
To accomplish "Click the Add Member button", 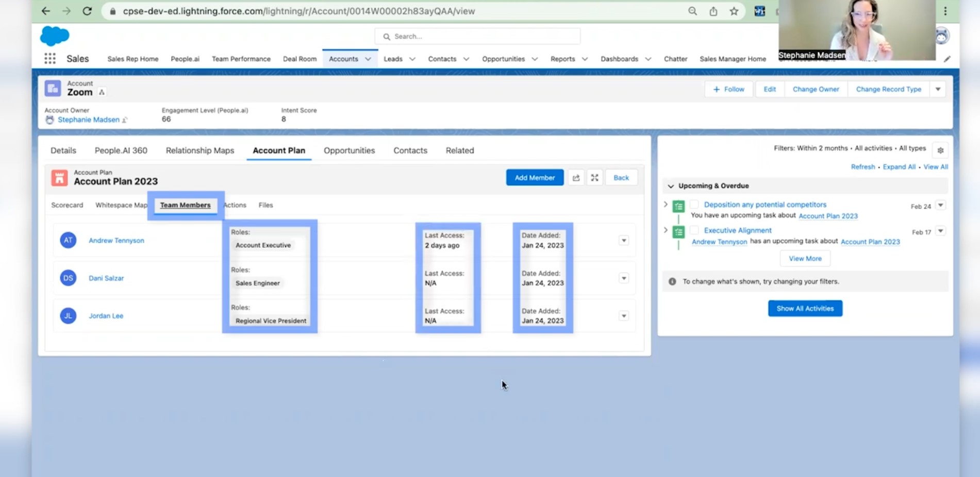I will point(535,178).
